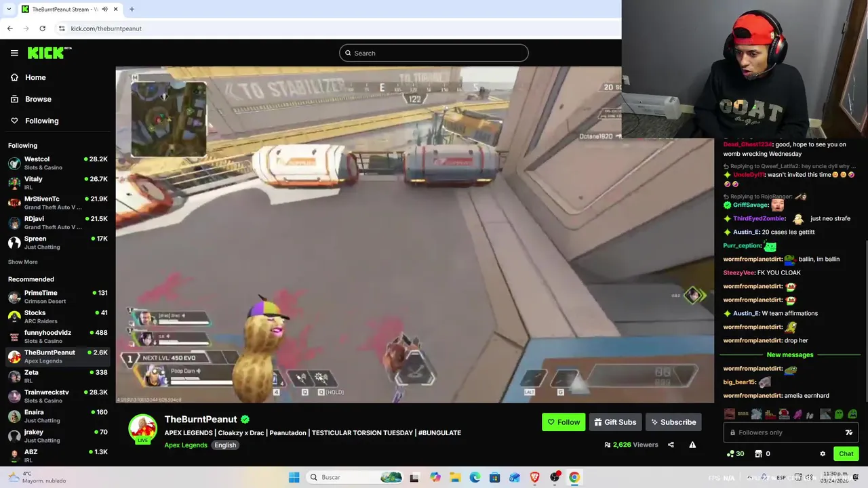
Task: Open Stocks ARC Raiders channel
Action: pyautogui.click(x=58, y=317)
